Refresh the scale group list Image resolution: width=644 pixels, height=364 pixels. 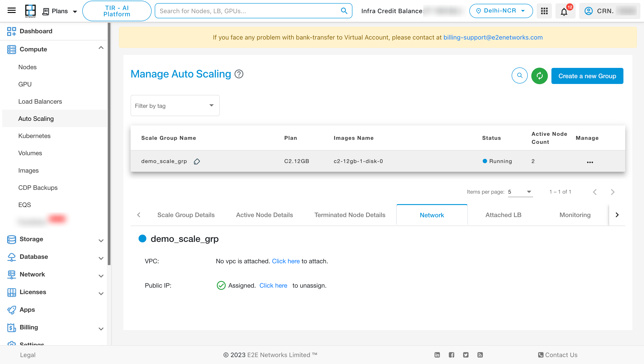pyautogui.click(x=539, y=76)
